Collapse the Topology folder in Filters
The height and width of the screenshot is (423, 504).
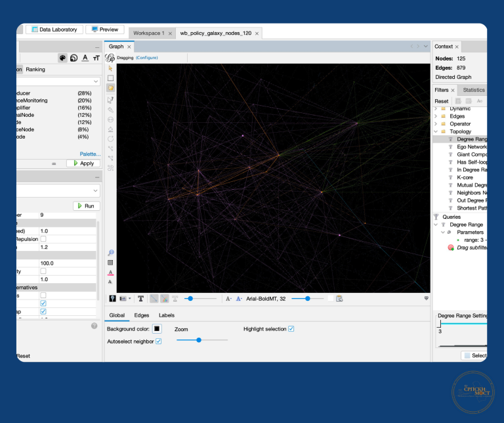[x=436, y=131]
